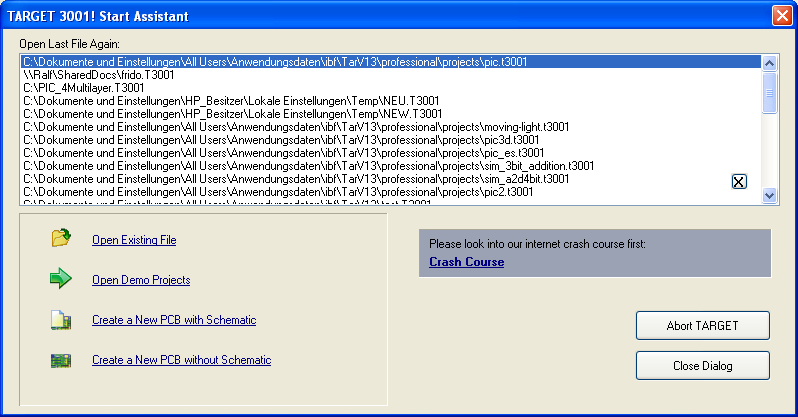Image resolution: width=798 pixels, height=417 pixels.
Task: Open the Crash Course link
Action: click(466, 262)
